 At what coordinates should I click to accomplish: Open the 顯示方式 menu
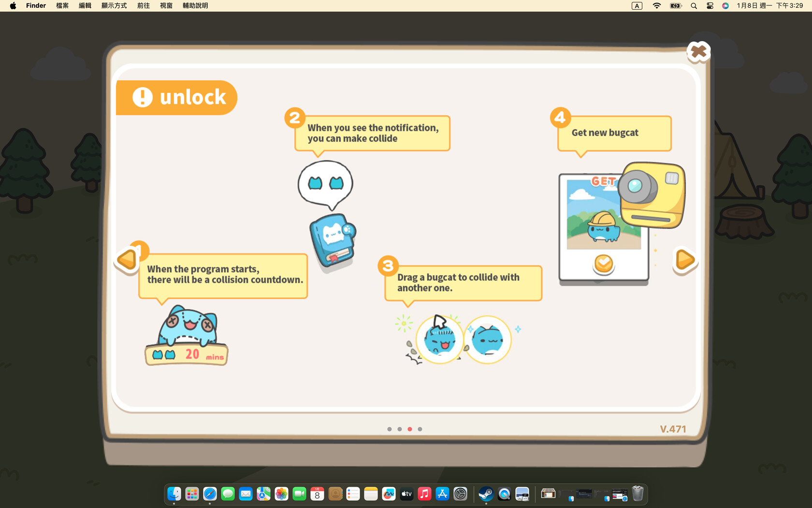(x=114, y=6)
